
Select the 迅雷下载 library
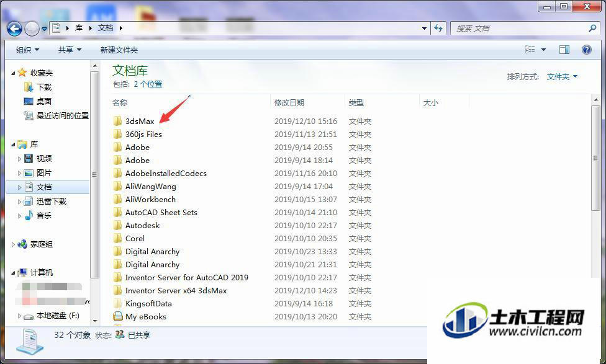pos(52,202)
